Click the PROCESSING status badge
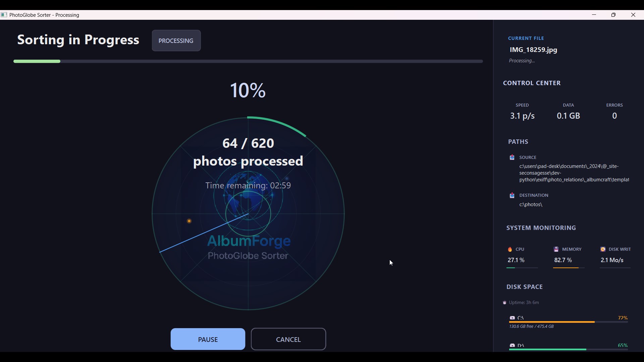Viewport: 644px width, 362px height. (x=176, y=41)
